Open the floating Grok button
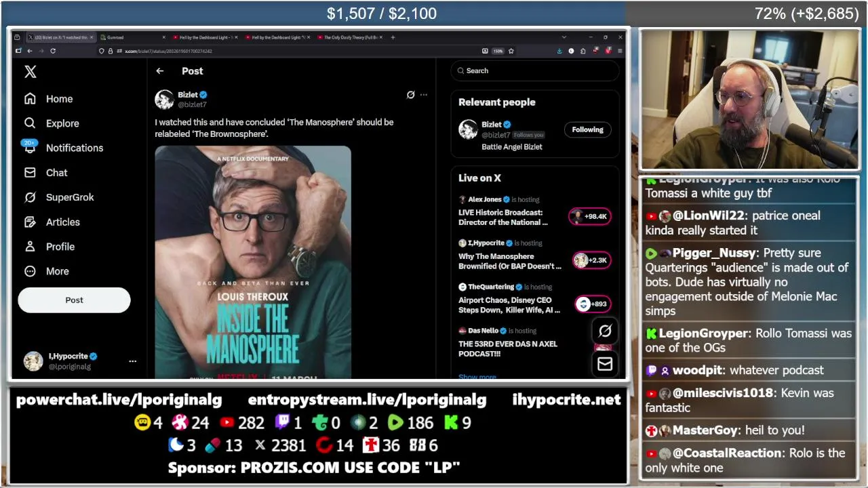Viewport: 868px width, 488px height. (x=605, y=331)
